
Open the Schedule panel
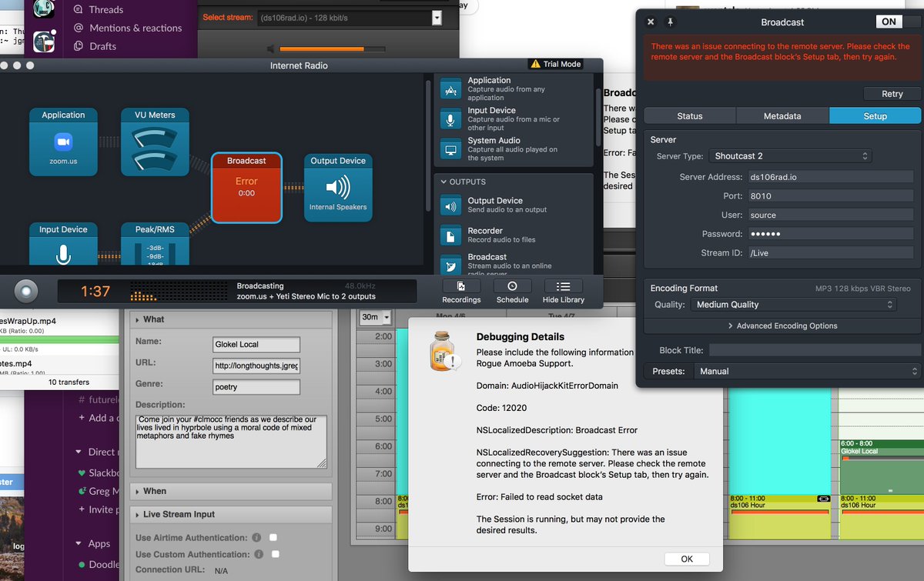click(512, 292)
